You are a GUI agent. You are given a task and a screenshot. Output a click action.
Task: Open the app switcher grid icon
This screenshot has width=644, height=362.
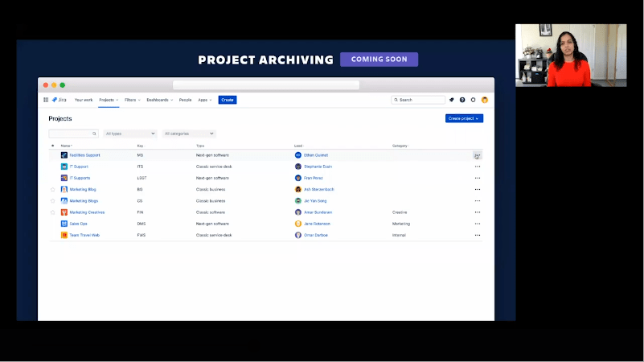click(x=46, y=100)
